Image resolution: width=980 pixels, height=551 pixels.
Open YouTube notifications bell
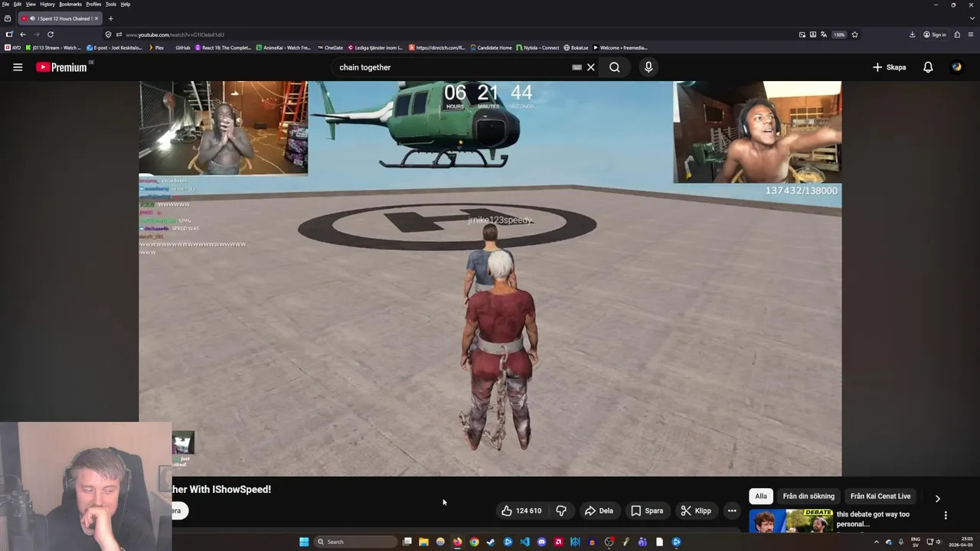(928, 67)
